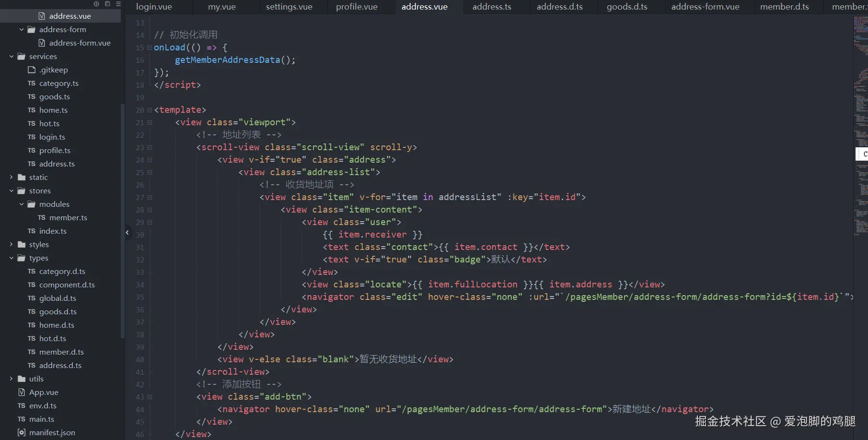Image resolution: width=868 pixels, height=440 pixels.
Task: Click the Vue file icon beside address.vue in tree
Action: [x=42, y=16]
